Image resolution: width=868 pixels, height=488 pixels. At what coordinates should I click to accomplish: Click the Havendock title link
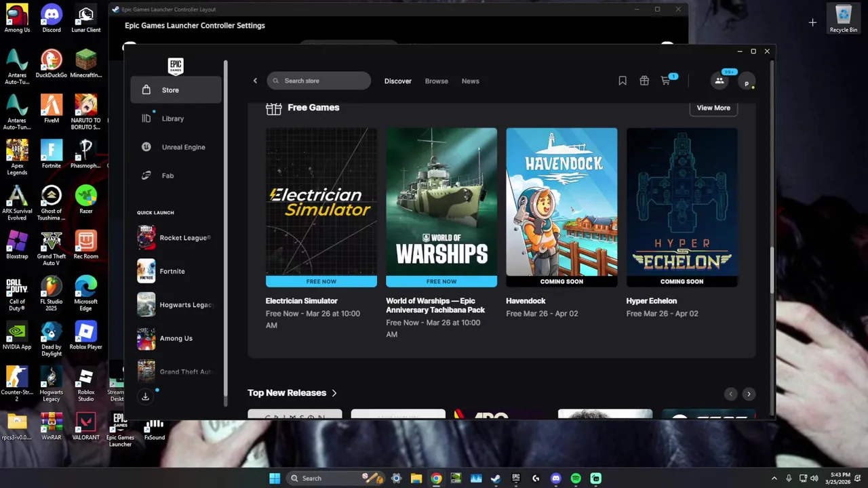tap(526, 301)
